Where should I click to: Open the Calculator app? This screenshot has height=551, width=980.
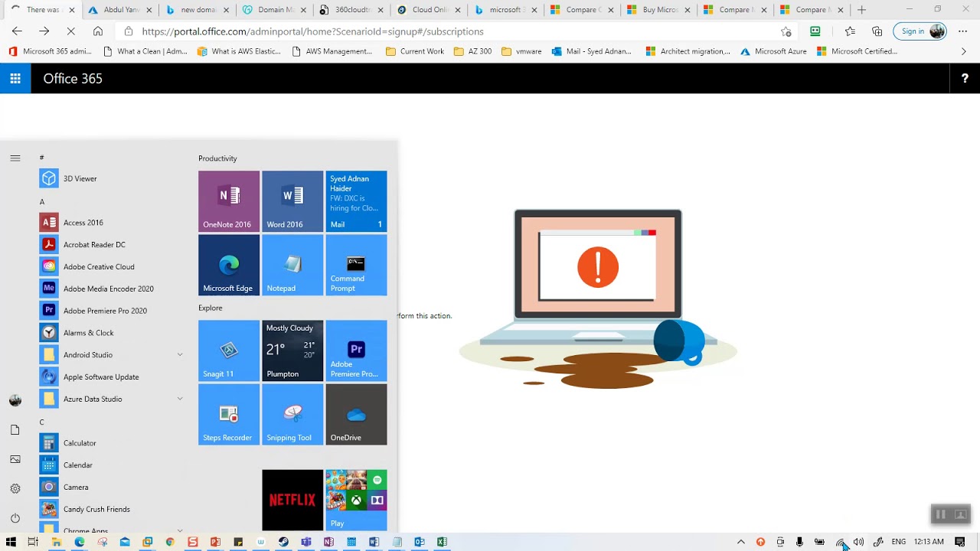(112, 443)
